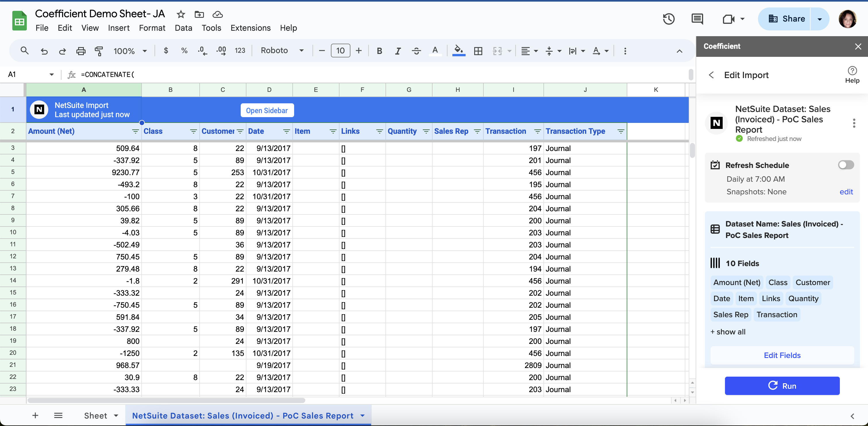Click the Run button

[x=782, y=386]
